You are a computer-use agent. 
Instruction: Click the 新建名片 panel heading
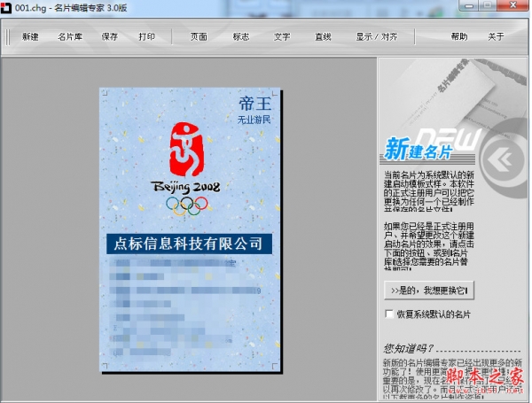(419, 150)
